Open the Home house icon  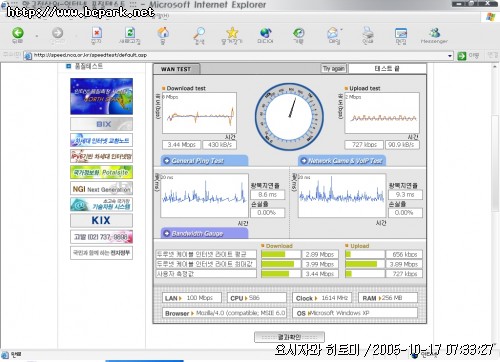[163, 33]
